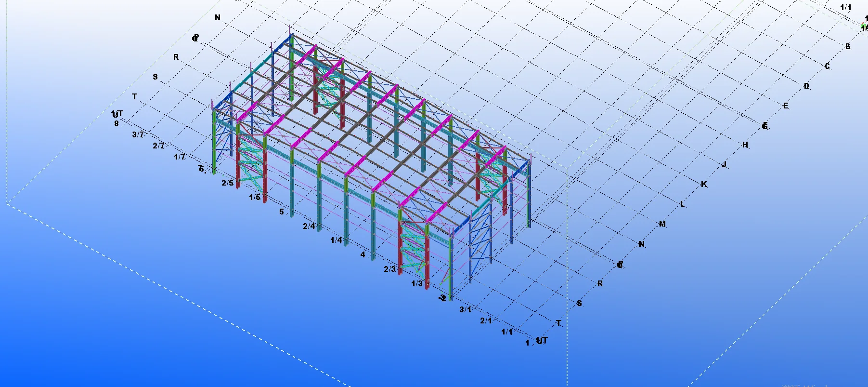Viewport: 868px width, 387px height.
Task: Click grid label 1/3
Action: point(417,283)
